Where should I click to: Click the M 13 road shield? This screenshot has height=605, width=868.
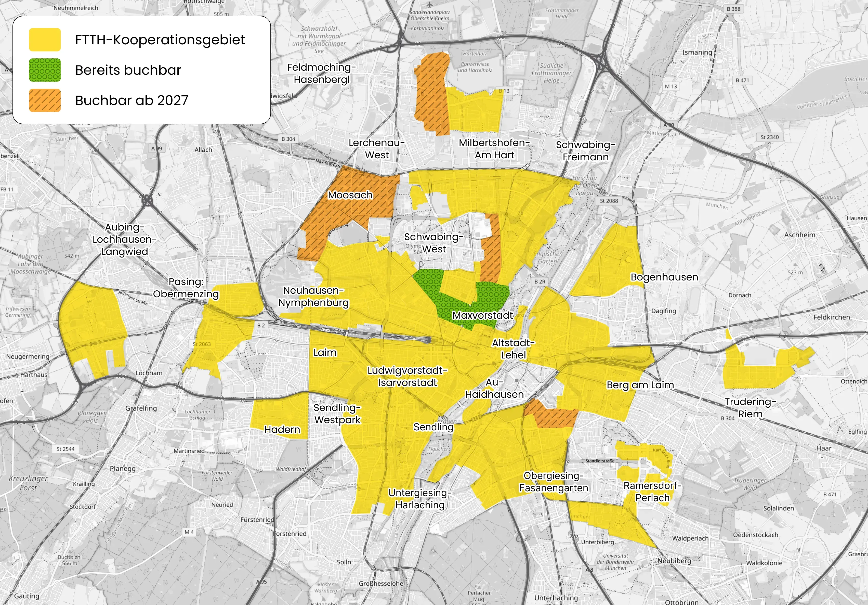pyautogui.click(x=671, y=86)
